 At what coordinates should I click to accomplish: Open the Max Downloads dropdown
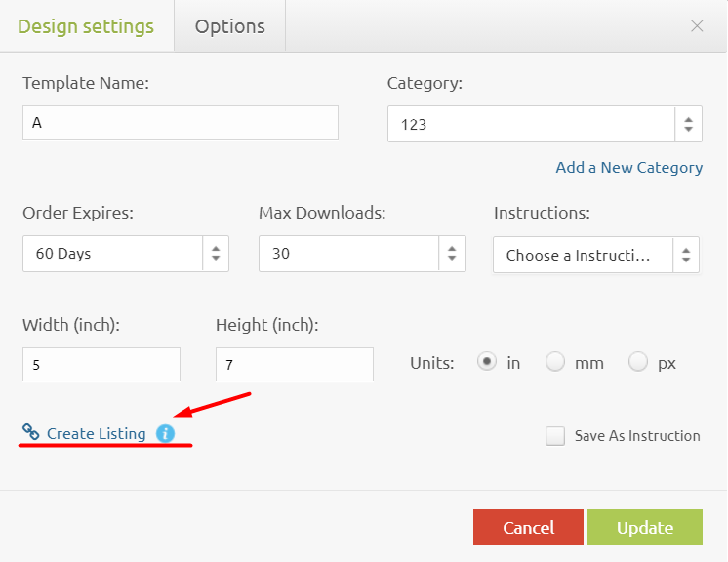coord(361,254)
